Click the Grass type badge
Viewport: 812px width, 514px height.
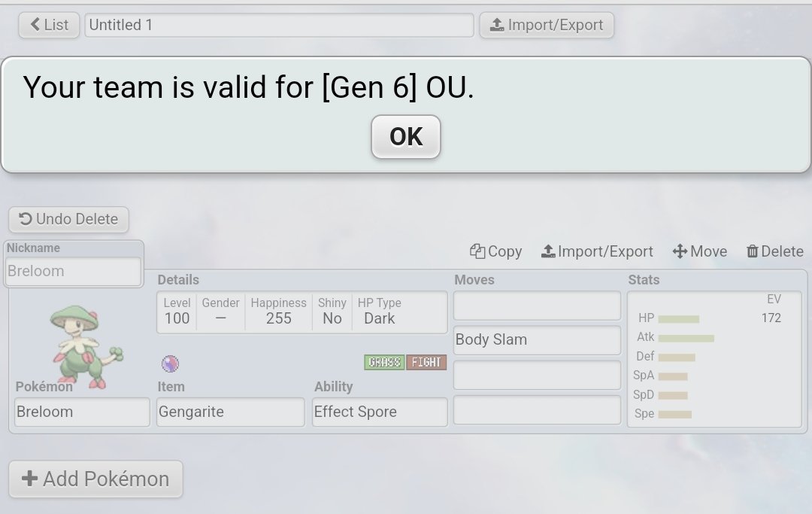point(384,363)
